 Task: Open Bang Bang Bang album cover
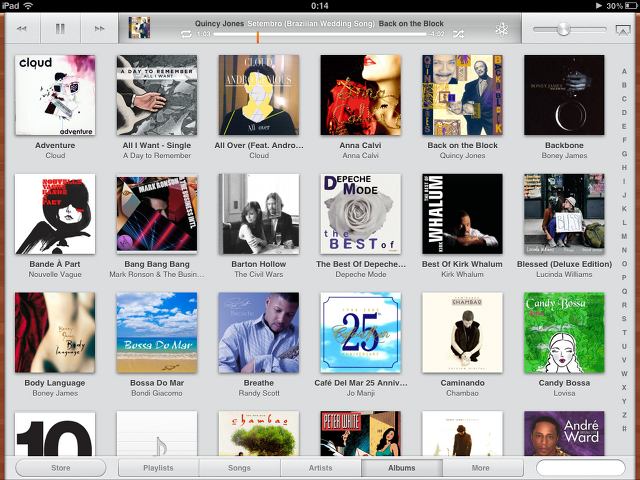157,214
